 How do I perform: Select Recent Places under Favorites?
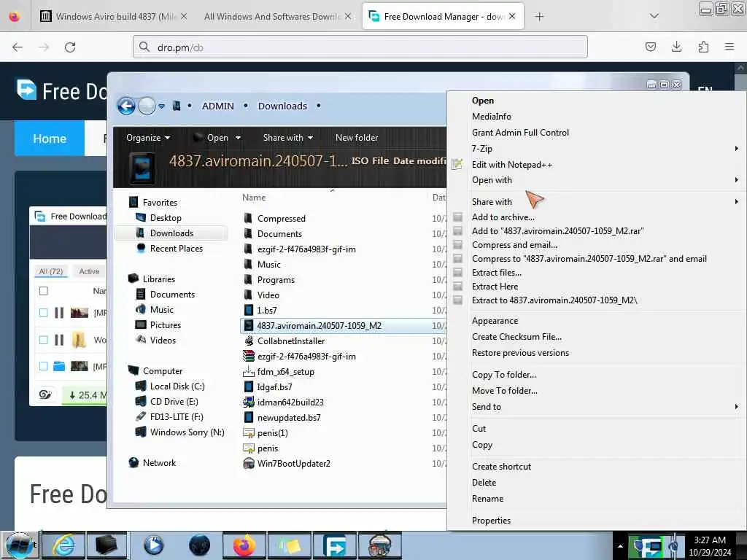[x=177, y=249]
